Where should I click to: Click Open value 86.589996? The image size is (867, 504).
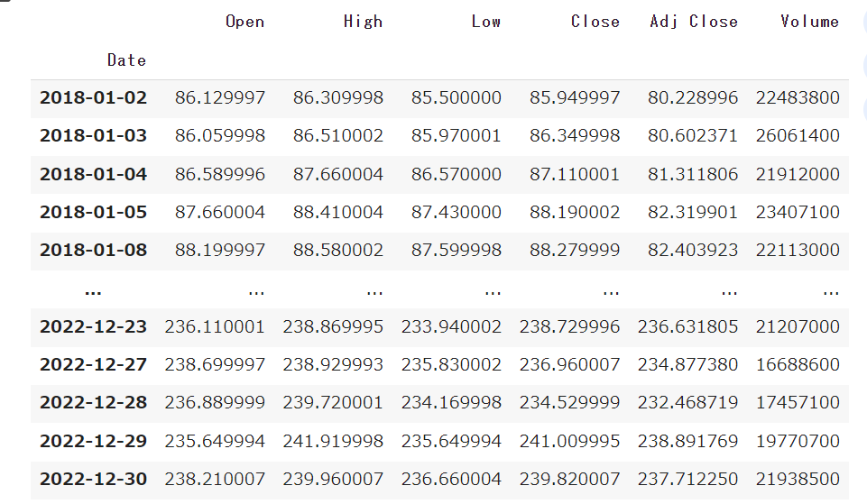pyautogui.click(x=220, y=175)
